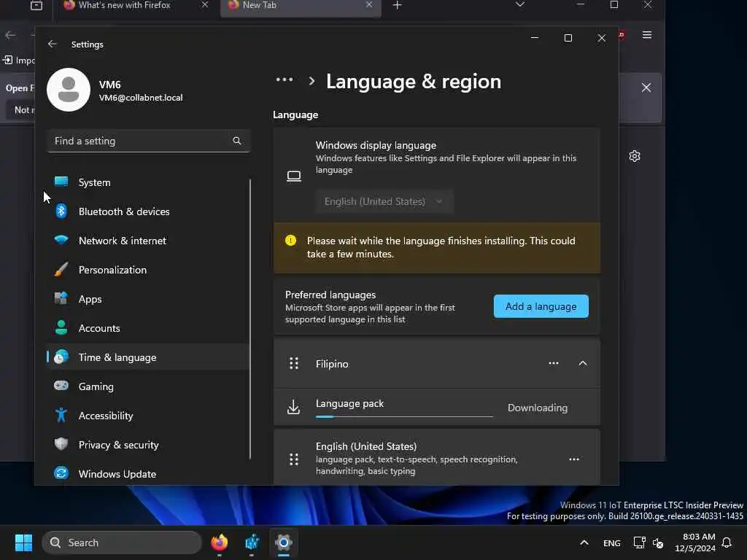Open Firefox from the taskbar

click(x=219, y=542)
